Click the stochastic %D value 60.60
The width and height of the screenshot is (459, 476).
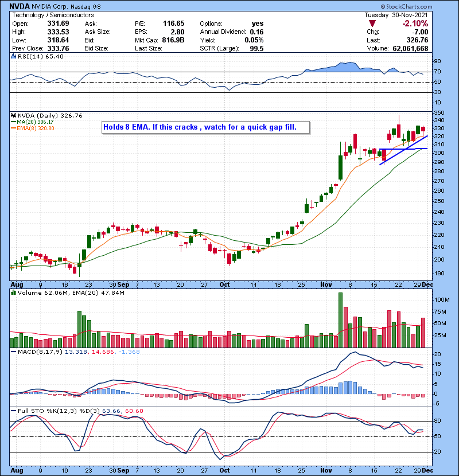tap(134, 411)
